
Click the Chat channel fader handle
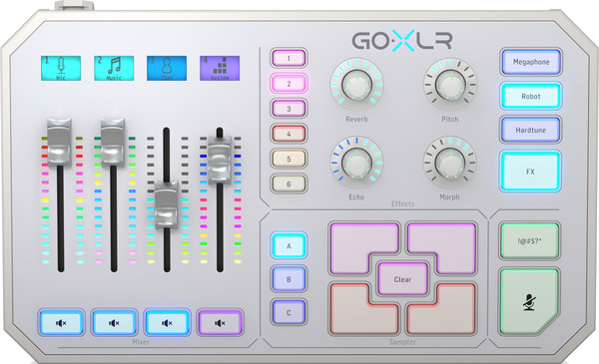click(166, 204)
